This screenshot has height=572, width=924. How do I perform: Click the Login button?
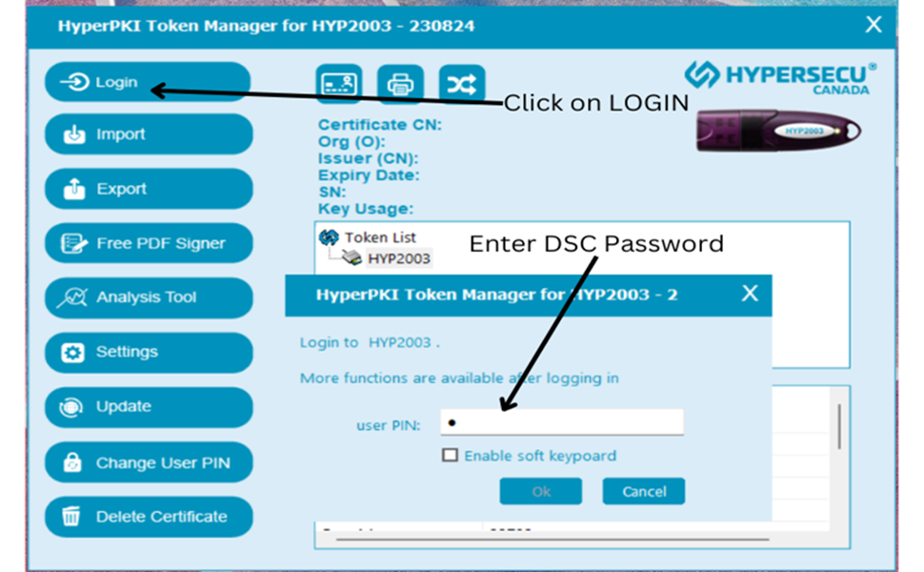148,82
